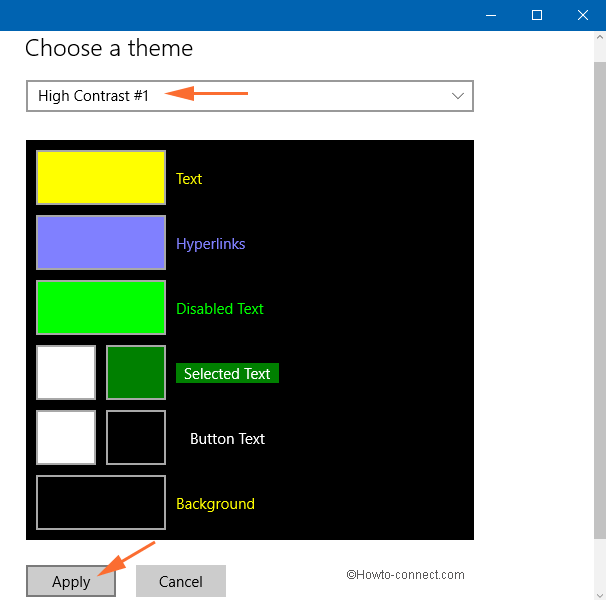Click the Apply button

71,581
